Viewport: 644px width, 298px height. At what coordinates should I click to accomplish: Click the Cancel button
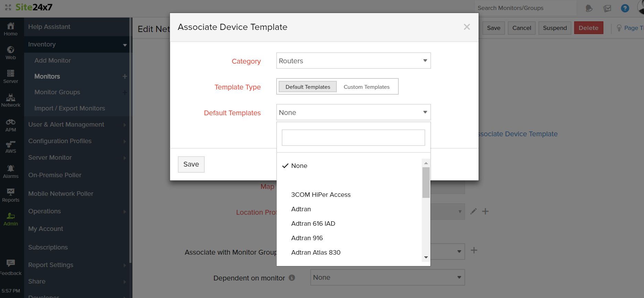tap(522, 28)
